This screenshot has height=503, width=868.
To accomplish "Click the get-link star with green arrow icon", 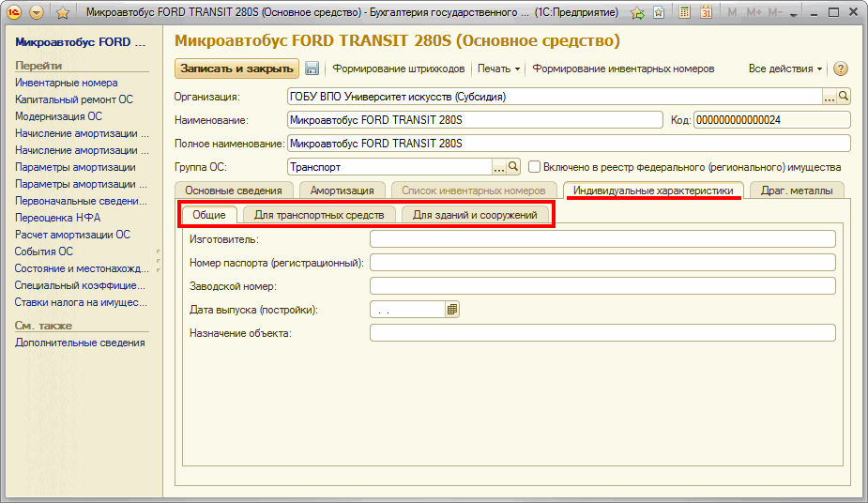I will (638, 13).
